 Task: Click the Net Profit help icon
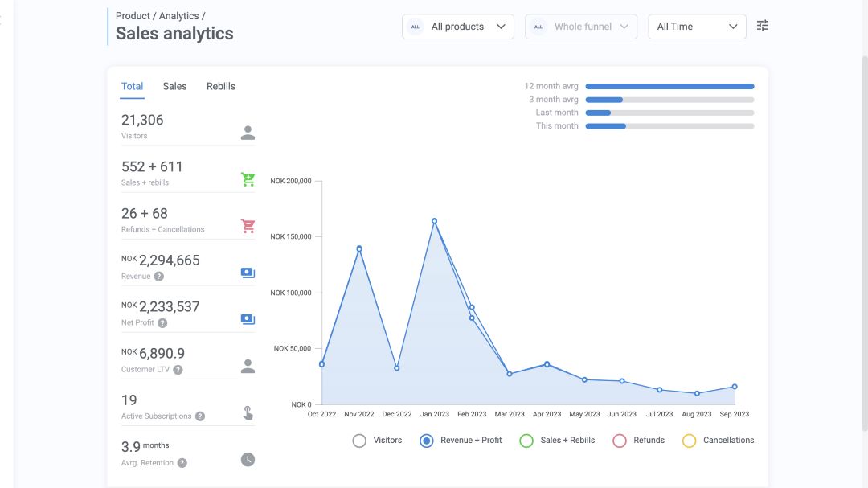[162, 323]
